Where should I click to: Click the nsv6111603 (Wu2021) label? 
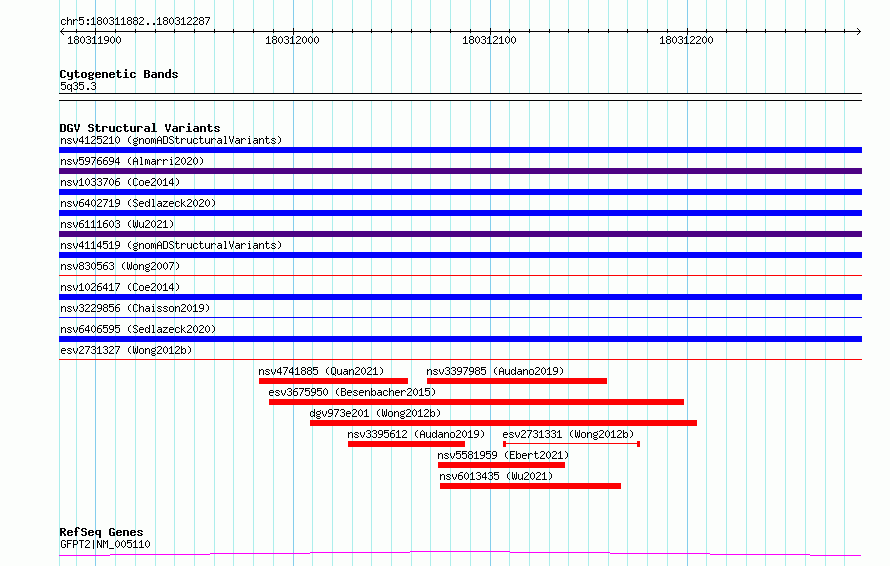tap(117, 224)
